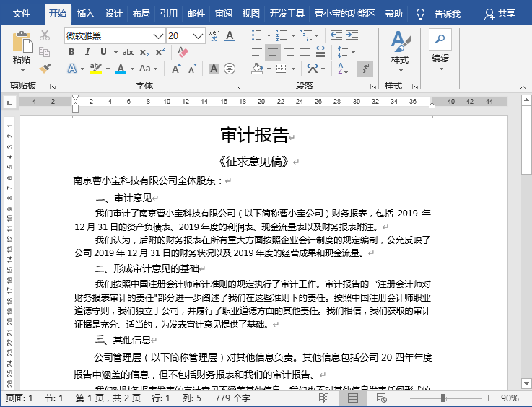Click the 样式 styles button
This screenshot has width=532, height=407.
point(399,50)
